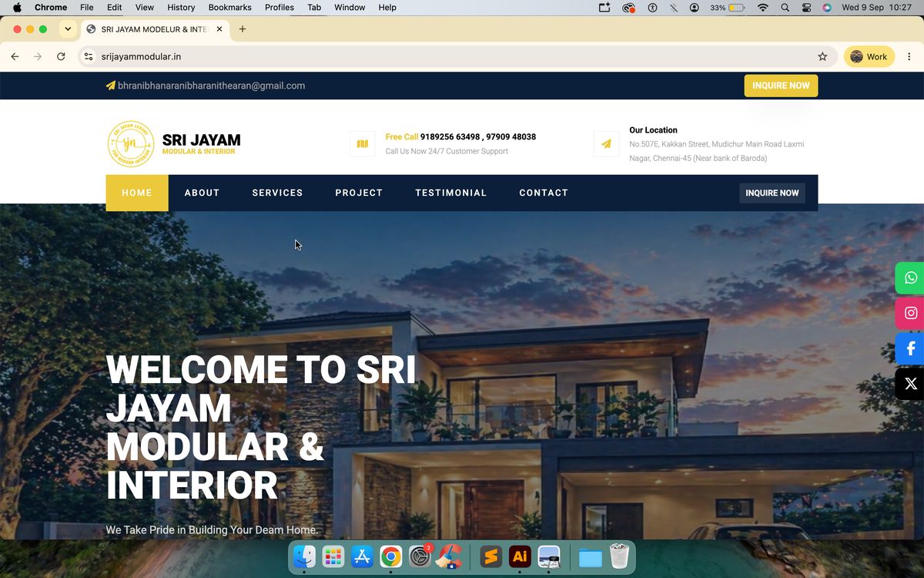
Task: Open Finder from the Dock
Action: click(305, 556)
